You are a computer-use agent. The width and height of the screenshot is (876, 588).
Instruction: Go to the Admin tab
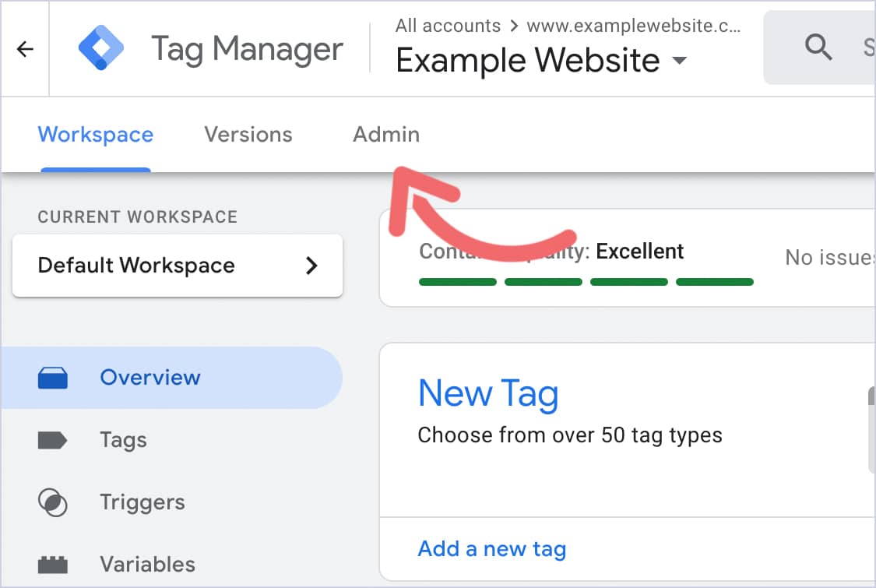386,135
